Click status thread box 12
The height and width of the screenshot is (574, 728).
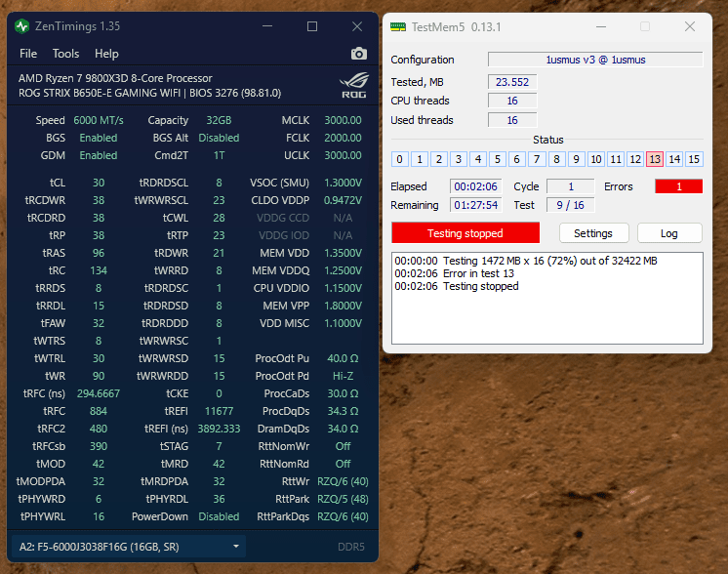coord(635,159)
